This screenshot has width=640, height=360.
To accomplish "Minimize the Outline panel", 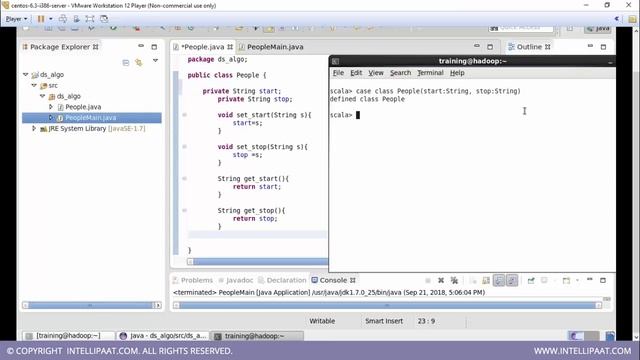I will pyautogui.click(x=590, y=46).
